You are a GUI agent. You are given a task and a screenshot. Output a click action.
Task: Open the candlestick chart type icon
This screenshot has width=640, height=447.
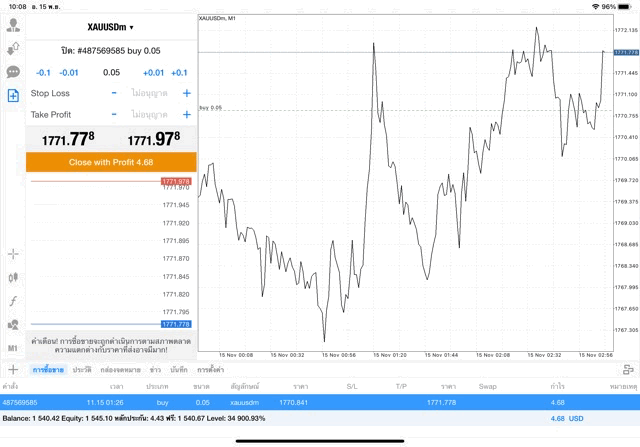point(13,277)
